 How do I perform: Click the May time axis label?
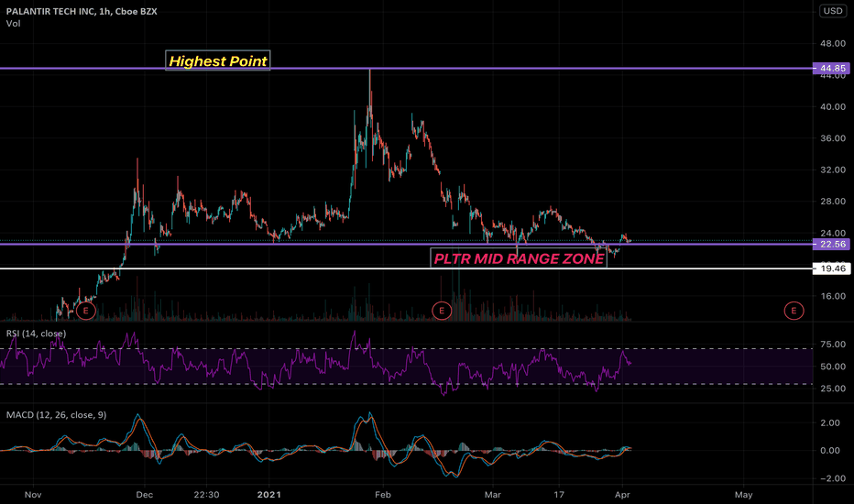coord(743,495)
